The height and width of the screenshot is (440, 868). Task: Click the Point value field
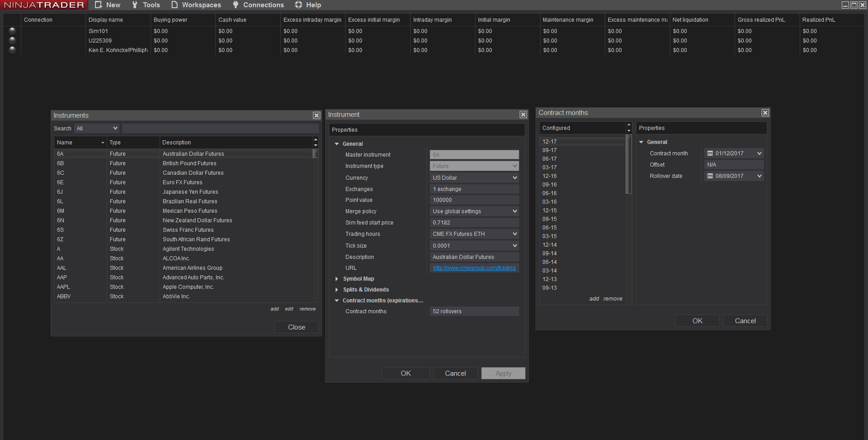474,200
